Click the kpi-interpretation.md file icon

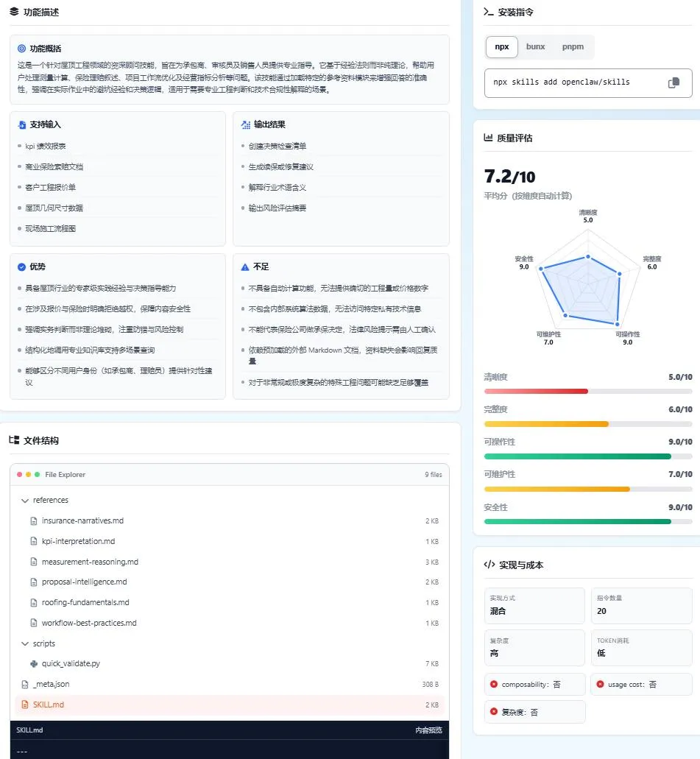click(x=33, y=541)
